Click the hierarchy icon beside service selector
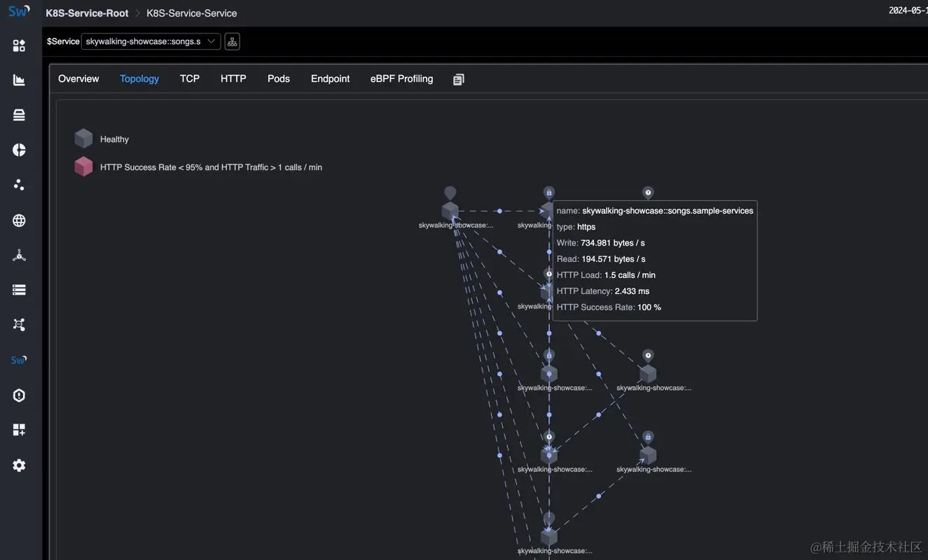This screenshot has height=560, width=928. tap(232, 41)
